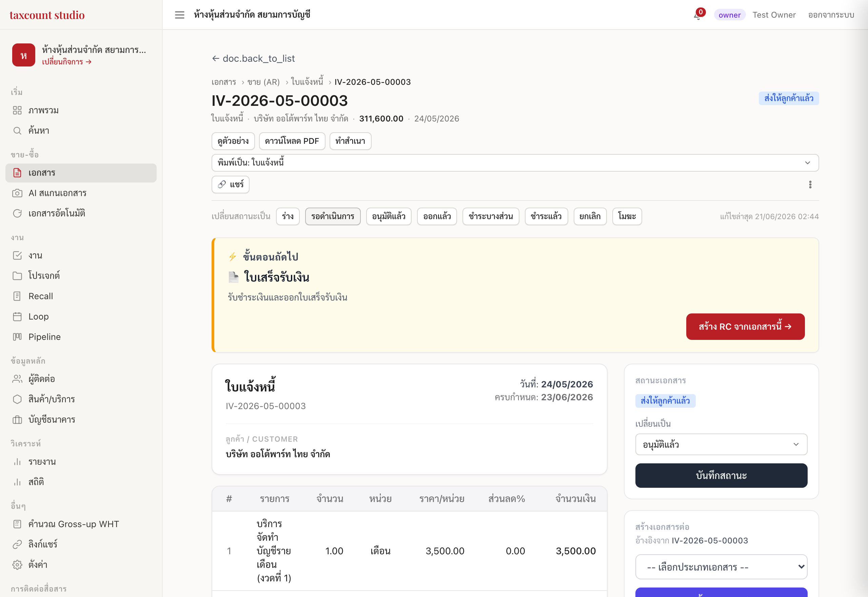
Task: Click the ใบแจ้งหนี้ breadcrumb
Action: point(307,82)
